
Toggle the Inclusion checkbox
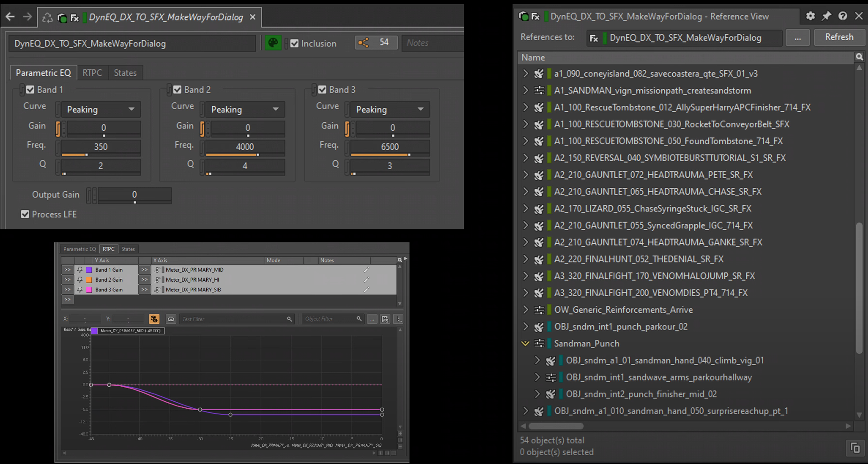294,43
